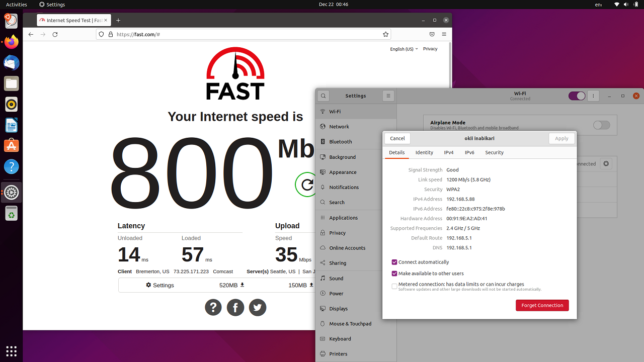Switch to the Security tab
Image resolution: width=644 pixels, height=362 pixels.
(494, 152)
